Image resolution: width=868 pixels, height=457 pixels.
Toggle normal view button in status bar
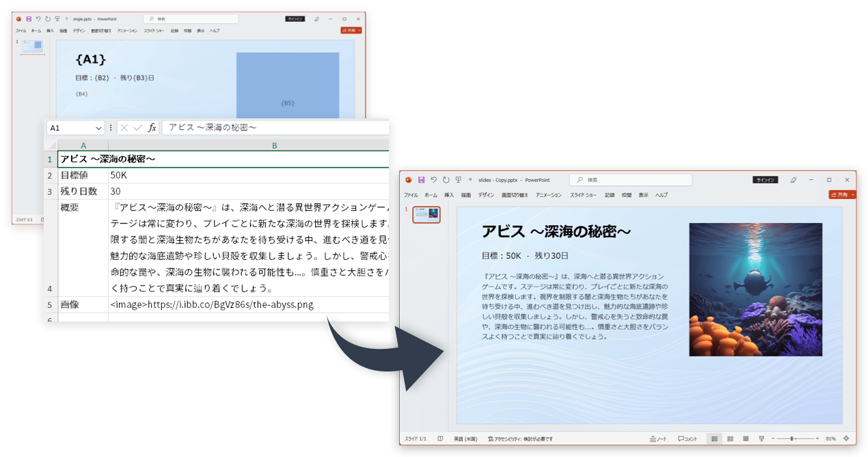click(714, 439)
